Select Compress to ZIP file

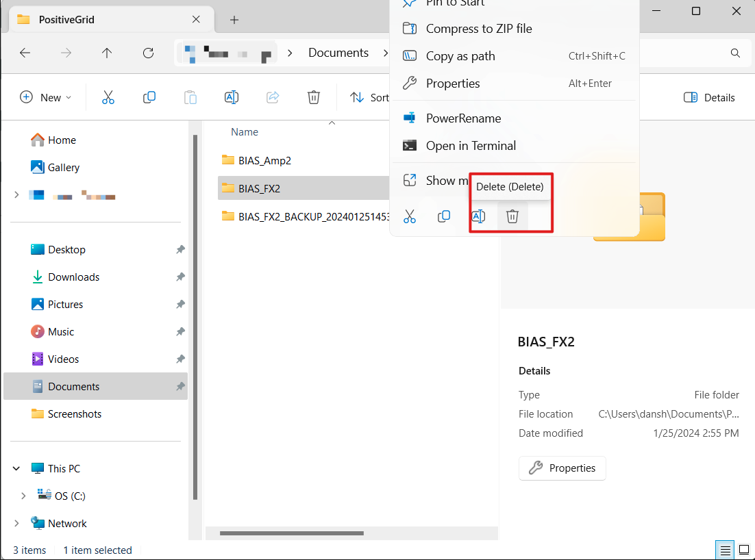(x=478, y=29)
